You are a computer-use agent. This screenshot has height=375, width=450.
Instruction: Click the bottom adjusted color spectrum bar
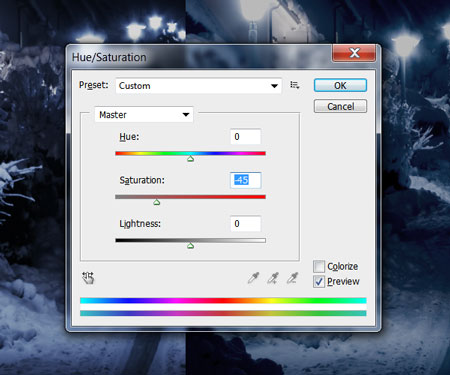(223, 313)
